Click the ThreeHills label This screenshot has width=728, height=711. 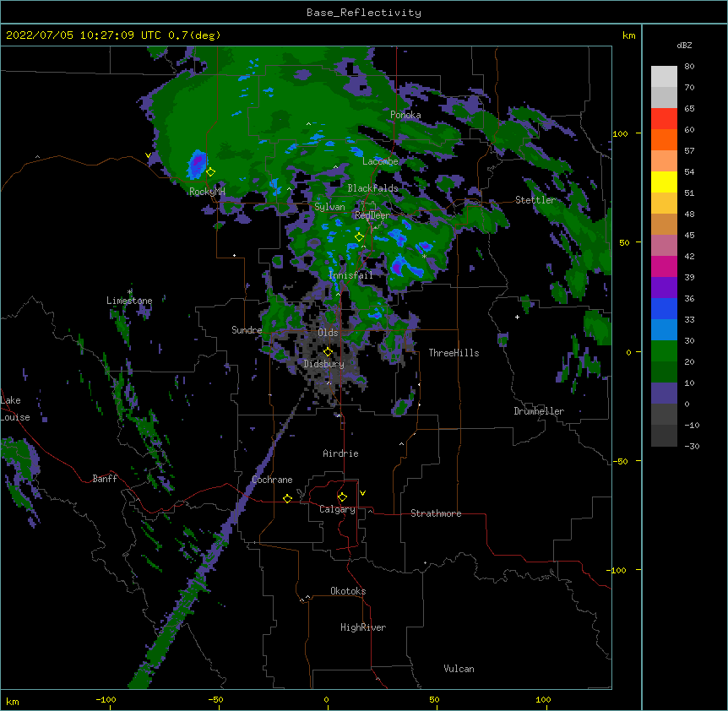point(454,353)
